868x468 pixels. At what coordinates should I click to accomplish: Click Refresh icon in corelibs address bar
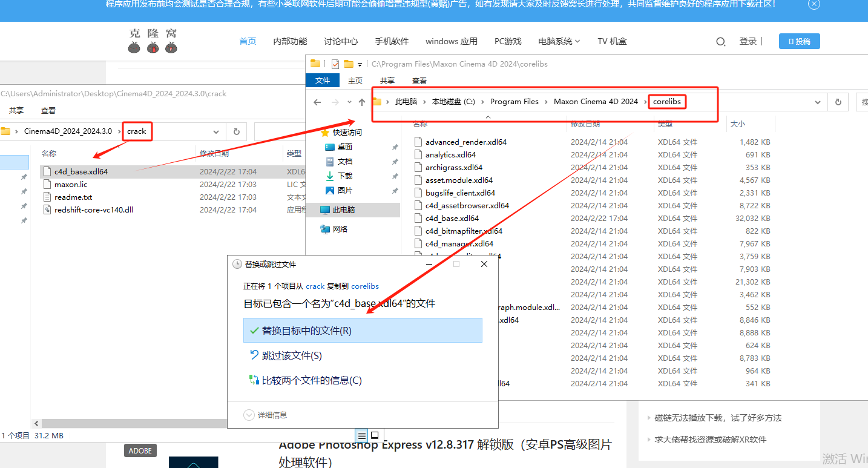838,102
